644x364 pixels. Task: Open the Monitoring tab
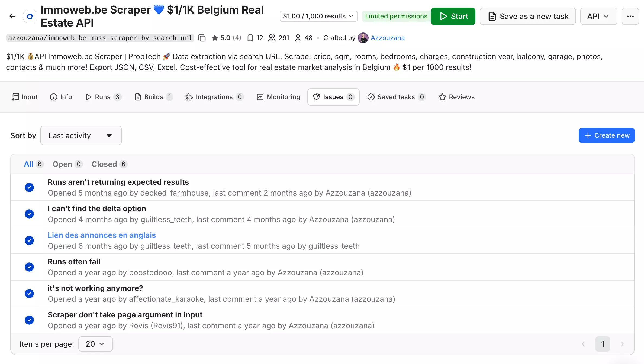[x=278, y=97]
